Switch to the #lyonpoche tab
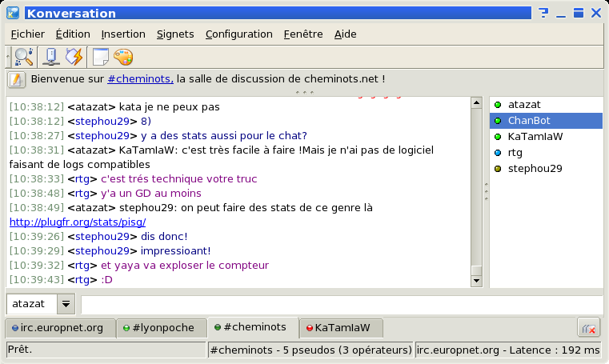 tap(160, 328)
